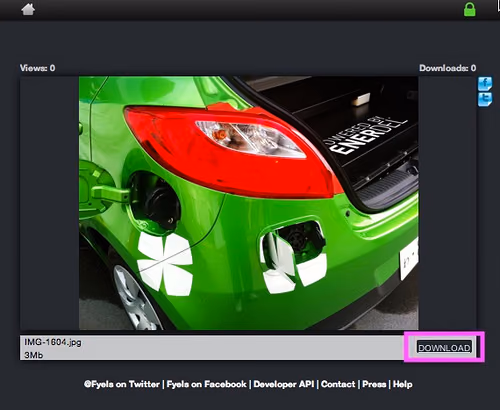Share the image via Facebook icon

tap(485, 84)
